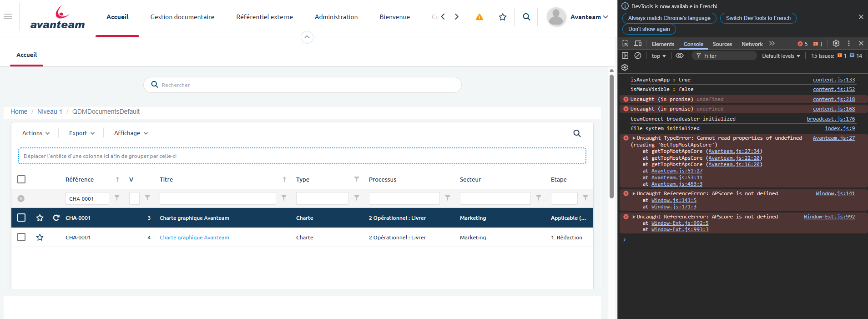Image resolution: width=868 pixels, height=319 pixels.
Task: Click Switch DevTools to French button
Action: 758,18
